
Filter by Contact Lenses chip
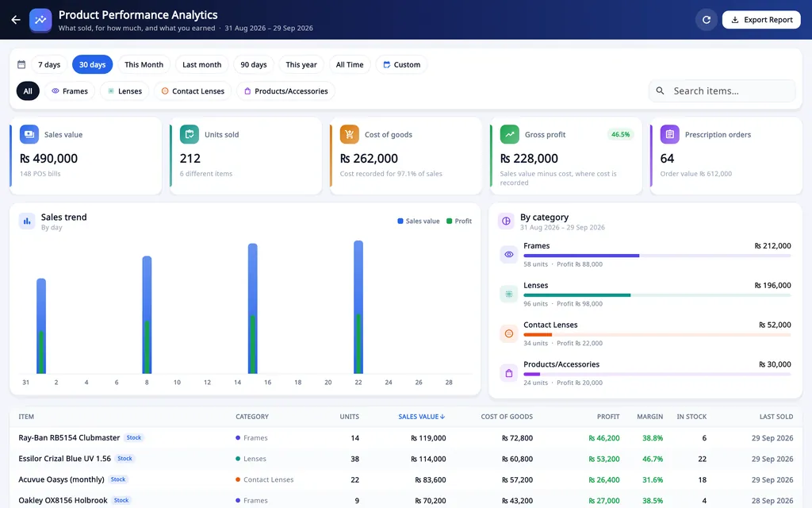click(x=193, y=90)
